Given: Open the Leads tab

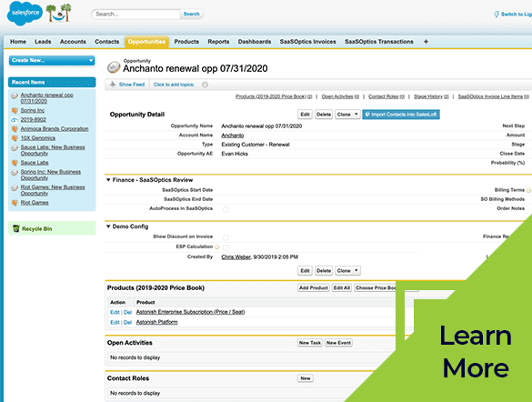Looking at the screenshot, I should 43,42.
